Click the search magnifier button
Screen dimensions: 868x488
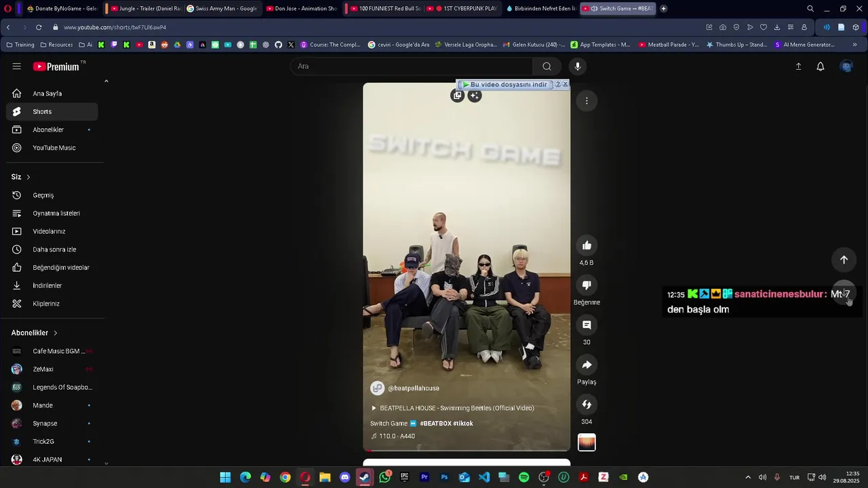[x=547, y=66]
